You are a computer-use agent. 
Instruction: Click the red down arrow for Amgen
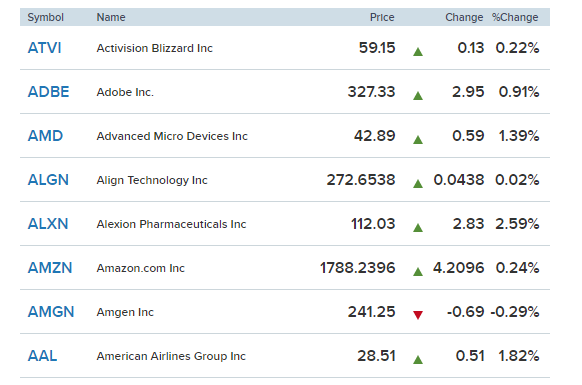418,315
